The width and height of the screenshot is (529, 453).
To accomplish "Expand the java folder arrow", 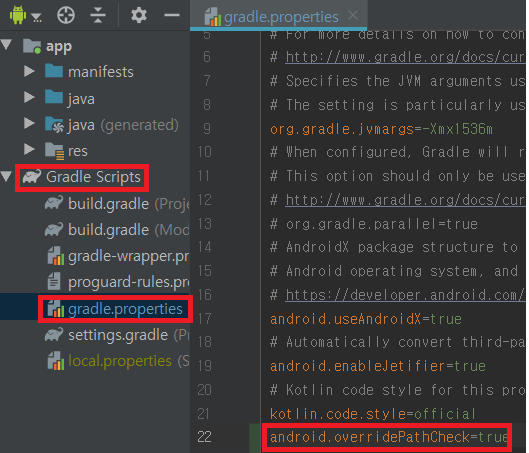I will pyautogui.click(x=29, y=97).
